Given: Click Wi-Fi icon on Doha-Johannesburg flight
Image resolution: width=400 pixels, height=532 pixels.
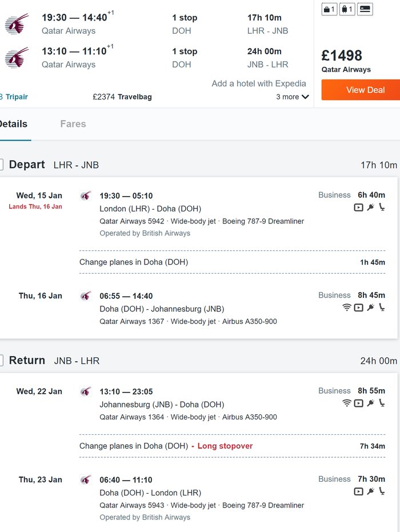Looking at the screenshot, I should pos(346,307).
